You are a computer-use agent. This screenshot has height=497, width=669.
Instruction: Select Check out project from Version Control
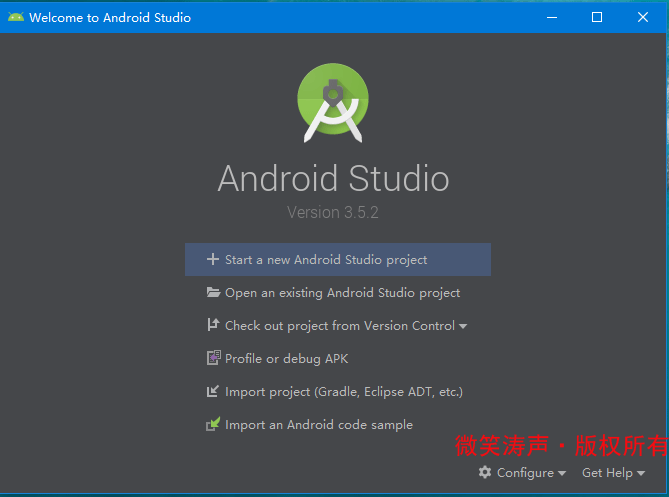tap(337, 326)
